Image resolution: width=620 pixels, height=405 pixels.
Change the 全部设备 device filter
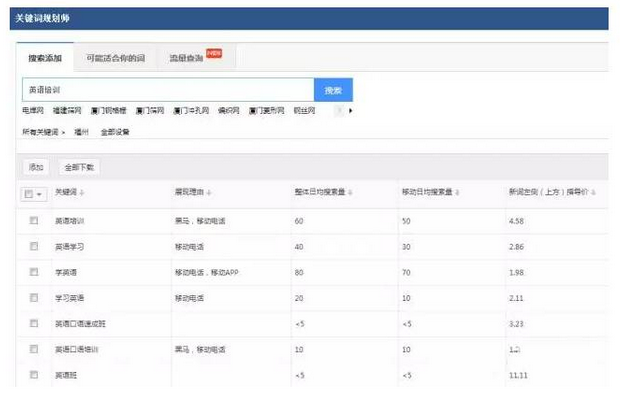coord(115,132)
